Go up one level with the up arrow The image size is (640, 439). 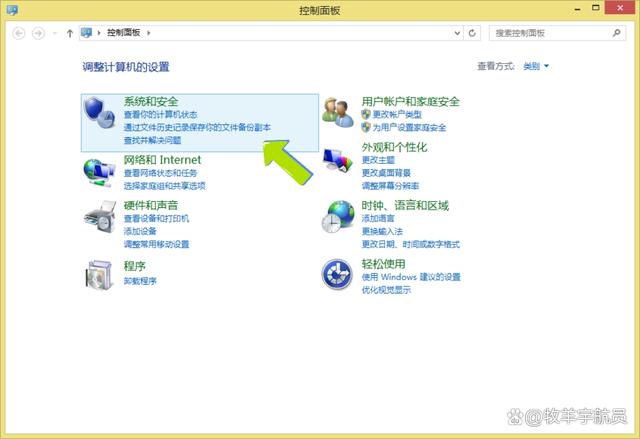point(70,33)
